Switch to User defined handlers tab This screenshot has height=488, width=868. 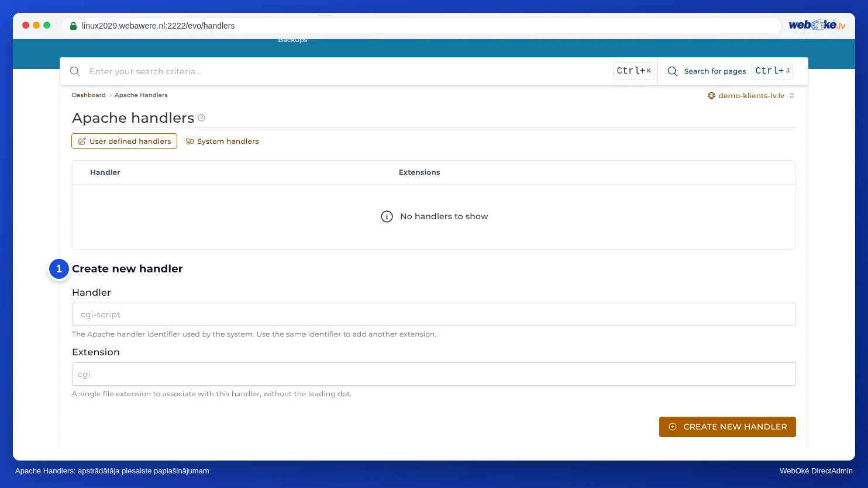(124, 141)
